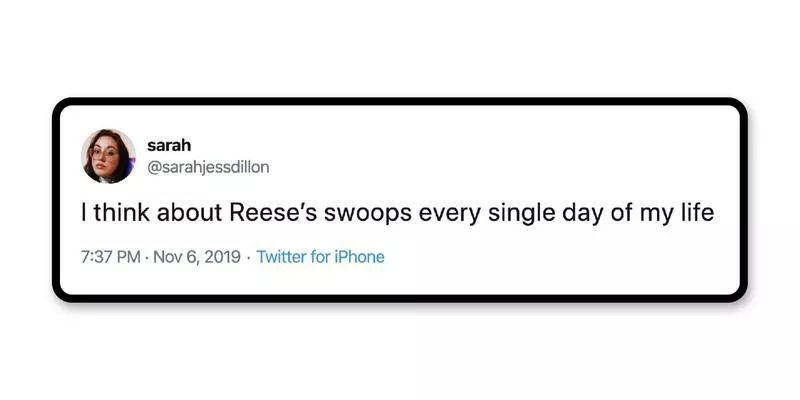Image resolution: width=800 pixels, height=400 pixels.
Task: Click "I" at the tweet's start
Action: (84, 214)
